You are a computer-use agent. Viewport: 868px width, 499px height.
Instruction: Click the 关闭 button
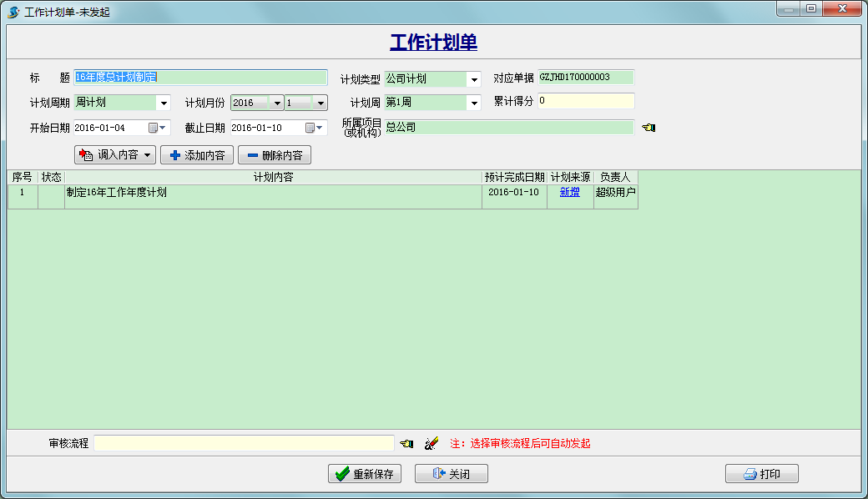[x=452, y=474]
